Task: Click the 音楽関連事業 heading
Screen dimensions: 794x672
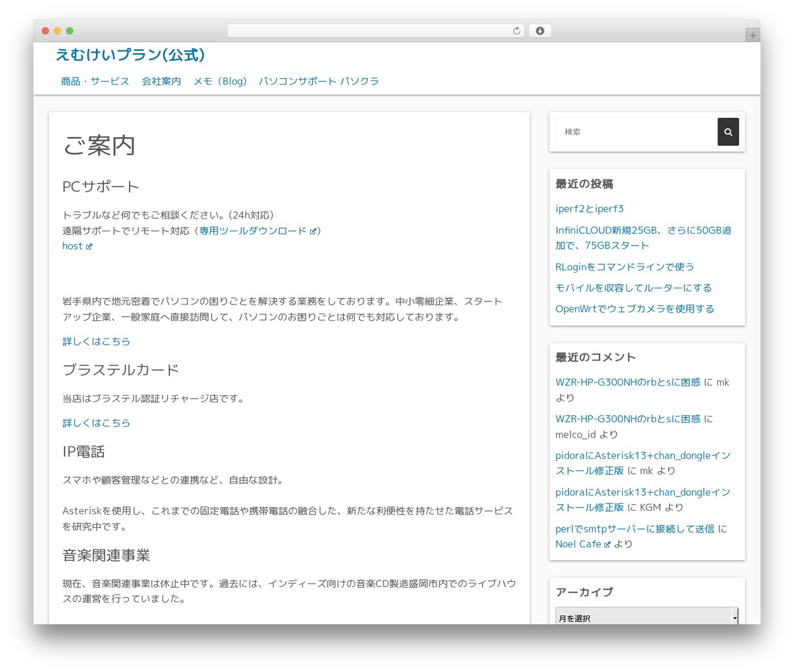Action: pyautogui.click(x=106, y=555)
